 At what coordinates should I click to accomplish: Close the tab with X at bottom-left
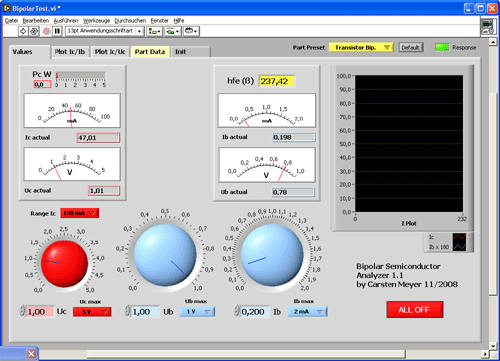pyautogui.click(x=31, y=353)
